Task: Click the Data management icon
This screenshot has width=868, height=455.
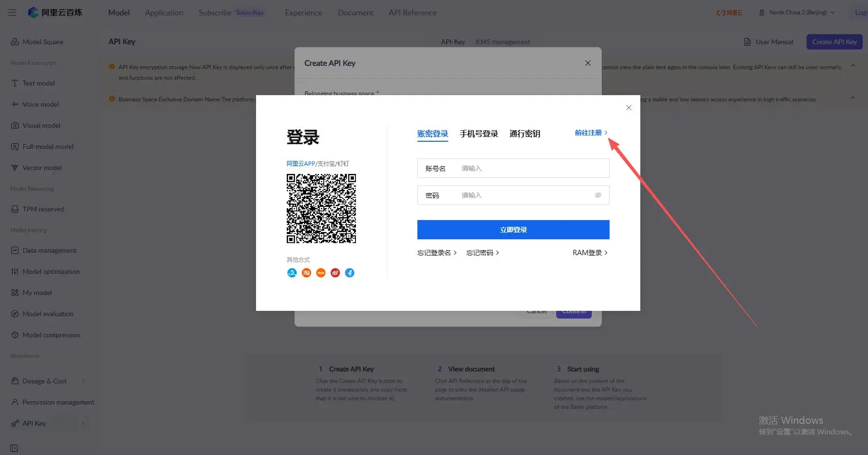Action: (15, 250)
